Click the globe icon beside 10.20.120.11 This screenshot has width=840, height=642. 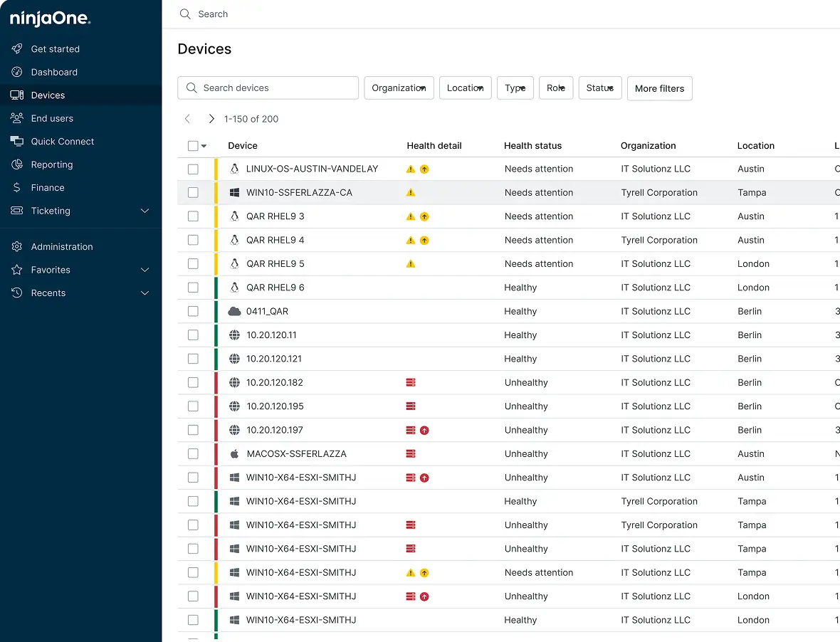pyautogui.click(x=235, y=335)
